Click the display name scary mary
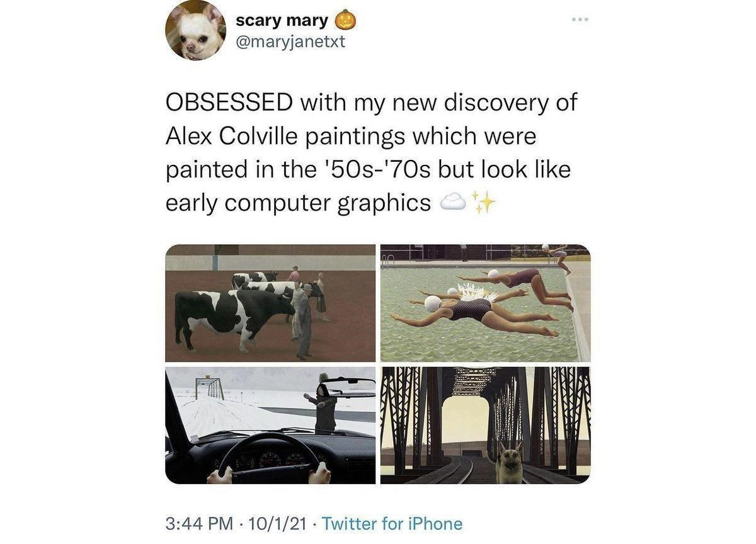Screen dimensions: 756x544 click(x=282, y=19)
